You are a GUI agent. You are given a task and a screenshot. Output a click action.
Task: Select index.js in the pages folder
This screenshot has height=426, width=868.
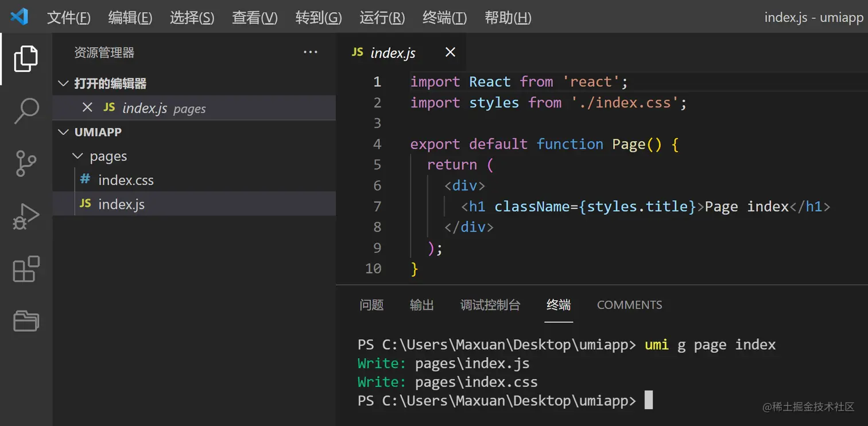[194, 204]
